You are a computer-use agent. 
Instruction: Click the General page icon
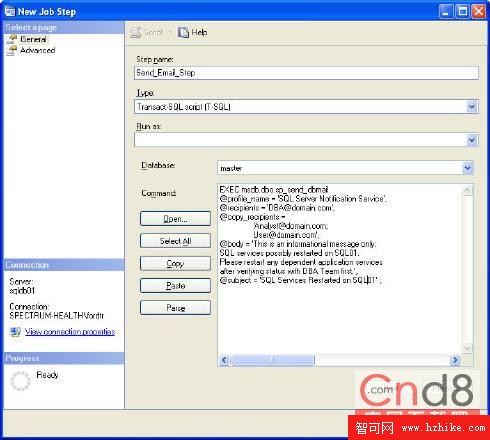[x=12, y=39]
